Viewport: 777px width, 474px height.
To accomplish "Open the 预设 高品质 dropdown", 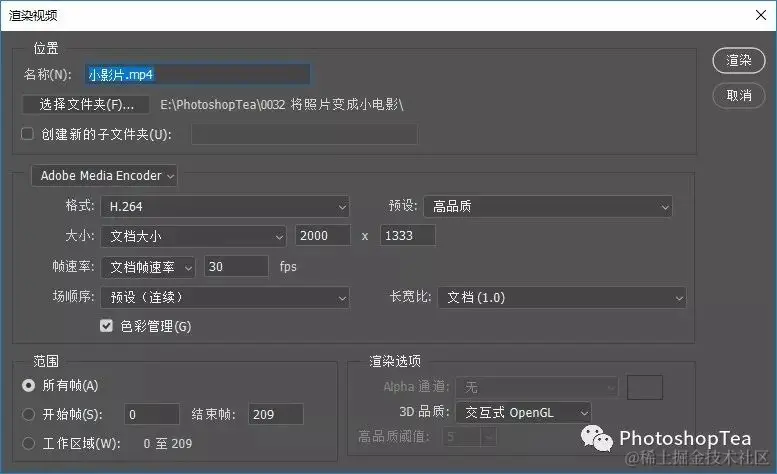I will pyautogui.click(x=548, y=207).
